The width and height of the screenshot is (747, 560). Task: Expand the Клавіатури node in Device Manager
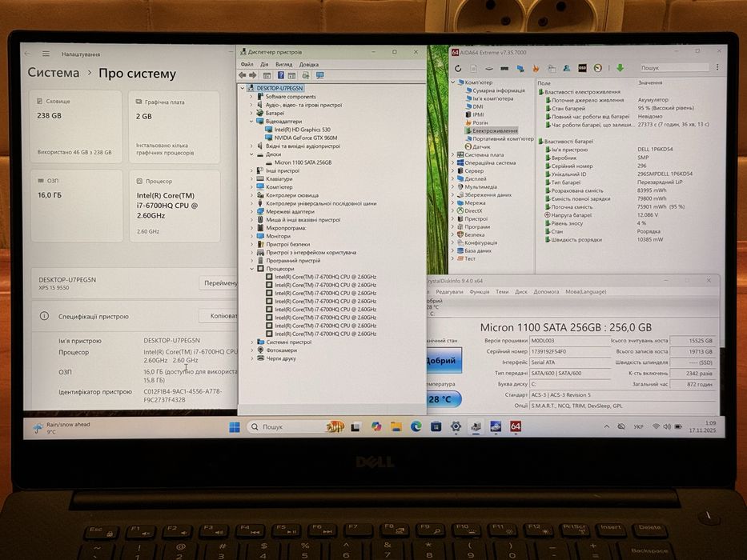[251, 179]
